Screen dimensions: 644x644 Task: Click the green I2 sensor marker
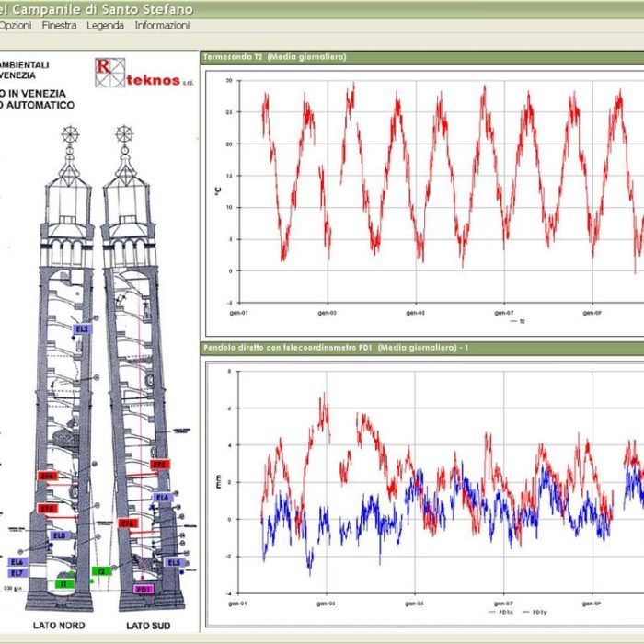(103, 571)
